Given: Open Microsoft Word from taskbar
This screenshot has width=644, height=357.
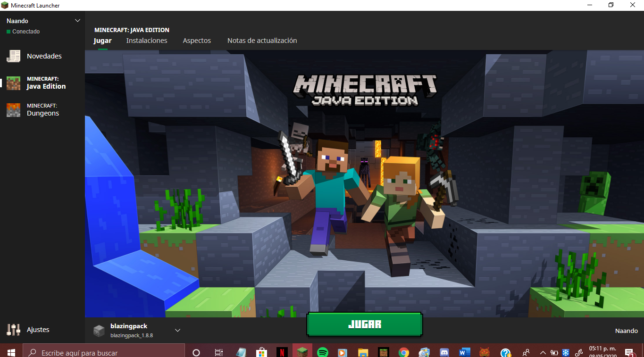Looking at the screenshot, I should click(464, 352).
